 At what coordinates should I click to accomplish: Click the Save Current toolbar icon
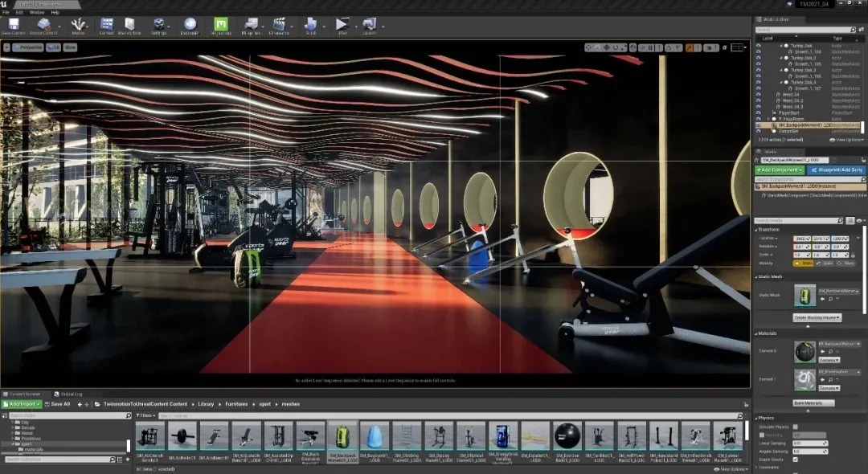[x=14, y=24]
